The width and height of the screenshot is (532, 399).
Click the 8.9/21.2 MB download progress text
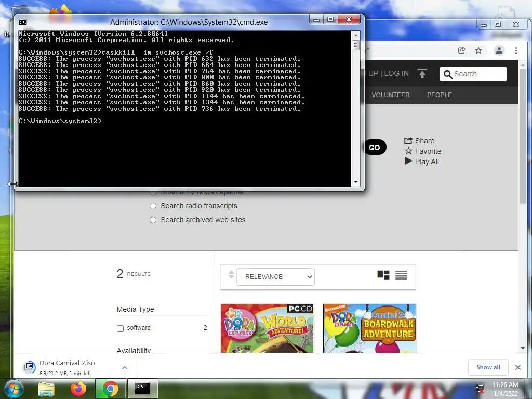(x=65, y=373)
